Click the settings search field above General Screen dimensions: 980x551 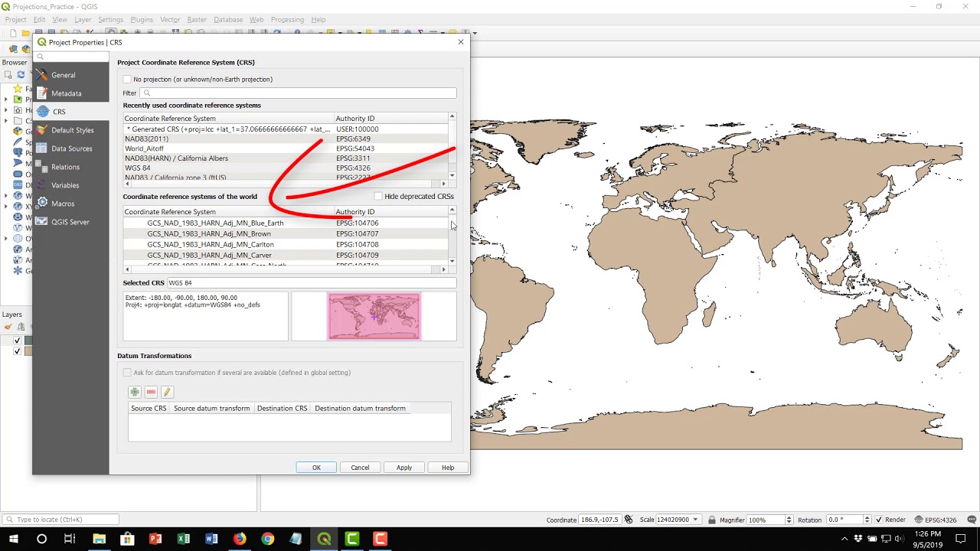[x=72, y=57]
